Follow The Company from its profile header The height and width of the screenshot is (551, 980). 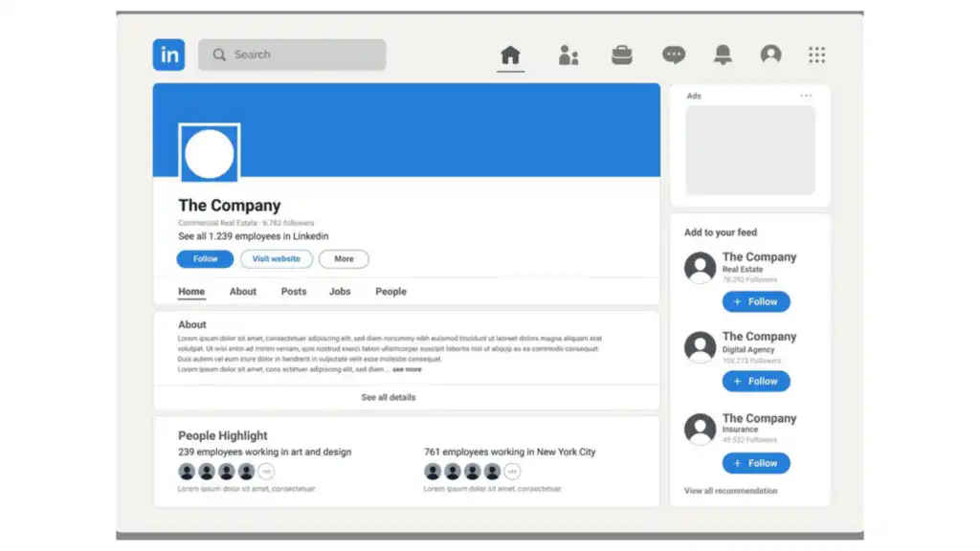coord(205,258)
